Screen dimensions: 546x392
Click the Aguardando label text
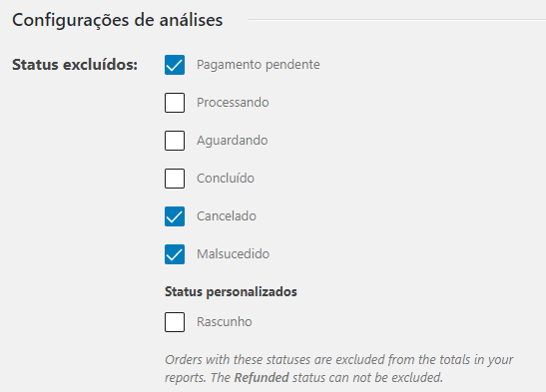(x=233, y=141)
